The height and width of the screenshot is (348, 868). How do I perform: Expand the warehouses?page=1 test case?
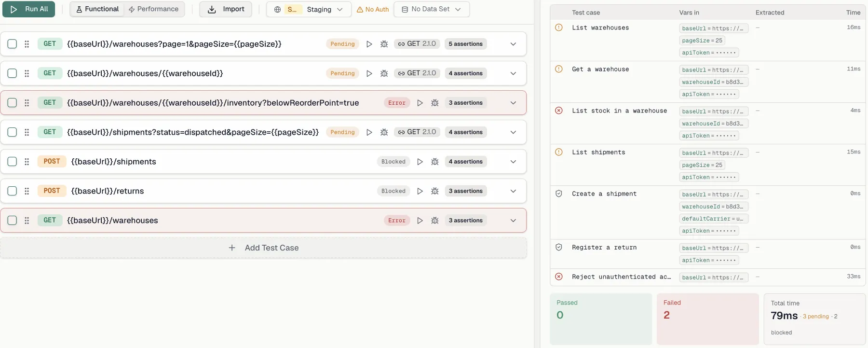(514, 44)
